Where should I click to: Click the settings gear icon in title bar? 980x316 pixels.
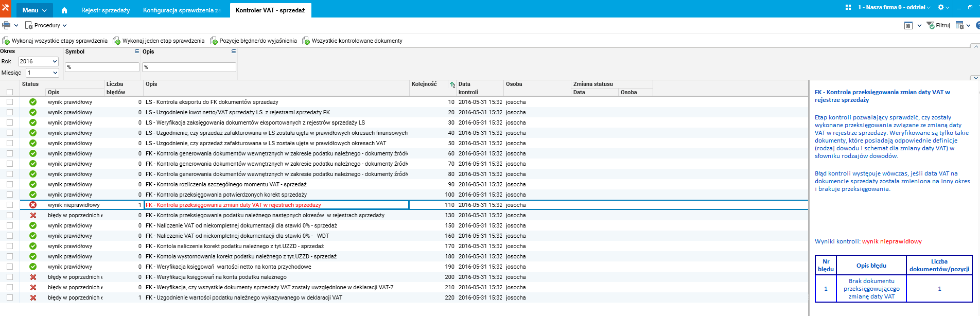[x=941, y=8]
